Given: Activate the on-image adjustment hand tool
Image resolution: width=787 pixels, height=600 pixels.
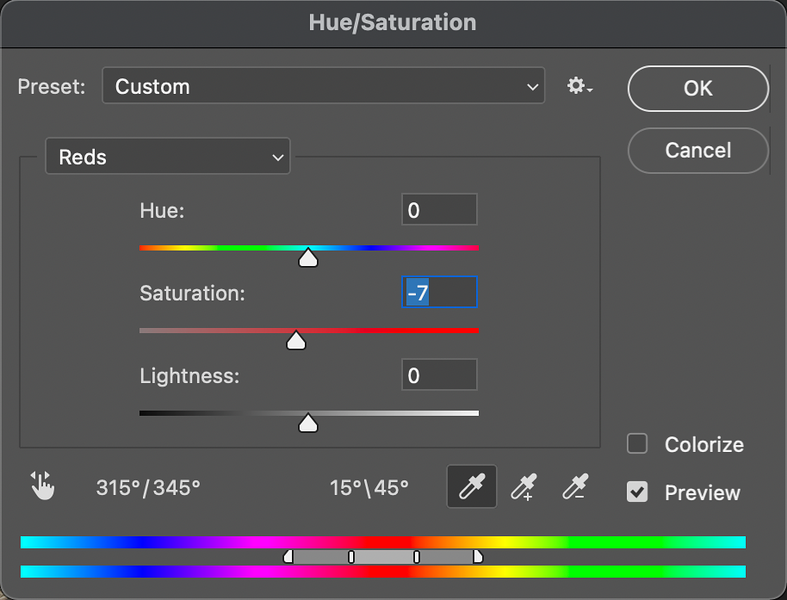Looking at the screenshot, I should [42, 486].
